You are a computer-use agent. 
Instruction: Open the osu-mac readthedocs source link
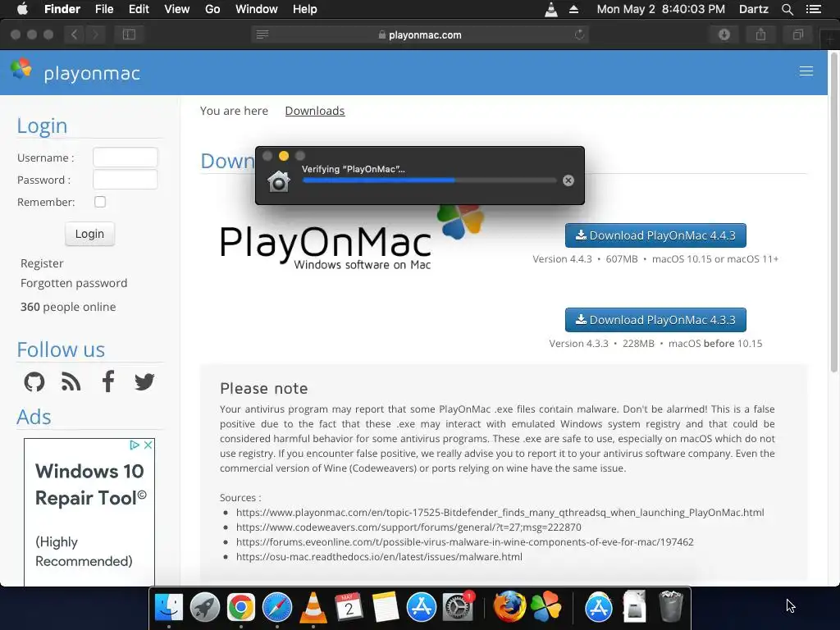point(379,557)
